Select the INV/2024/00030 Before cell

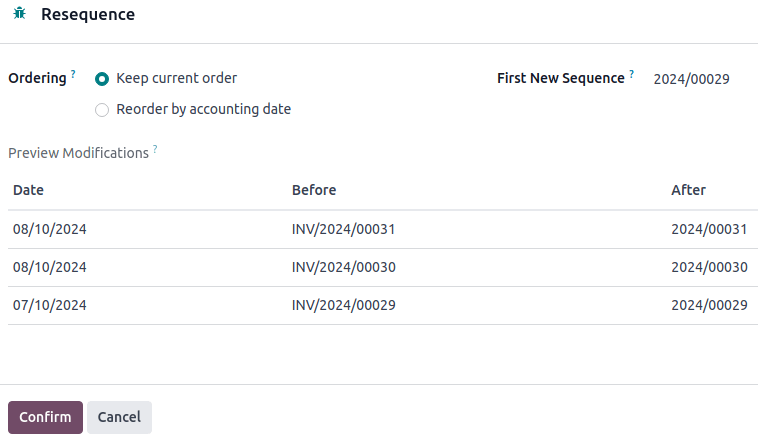coord(343,267)
